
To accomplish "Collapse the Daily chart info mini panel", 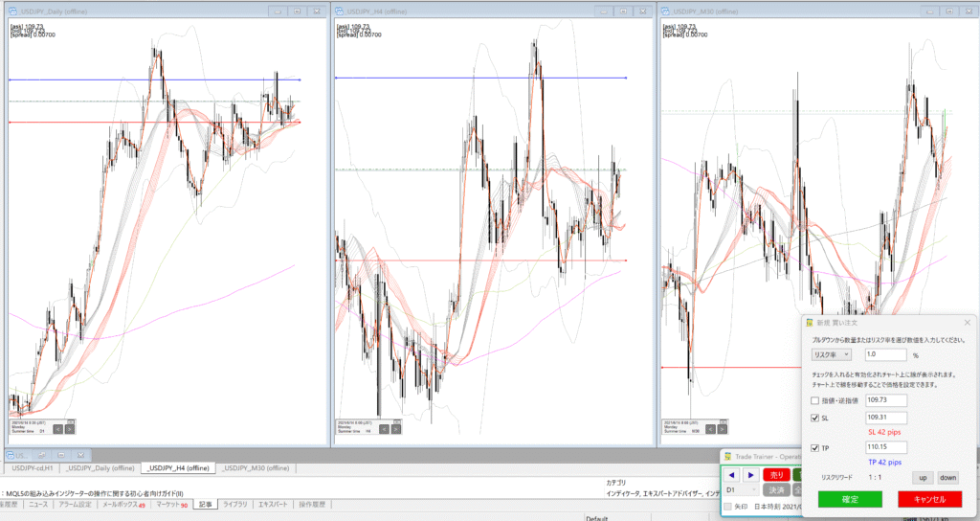I will (71, 421).
